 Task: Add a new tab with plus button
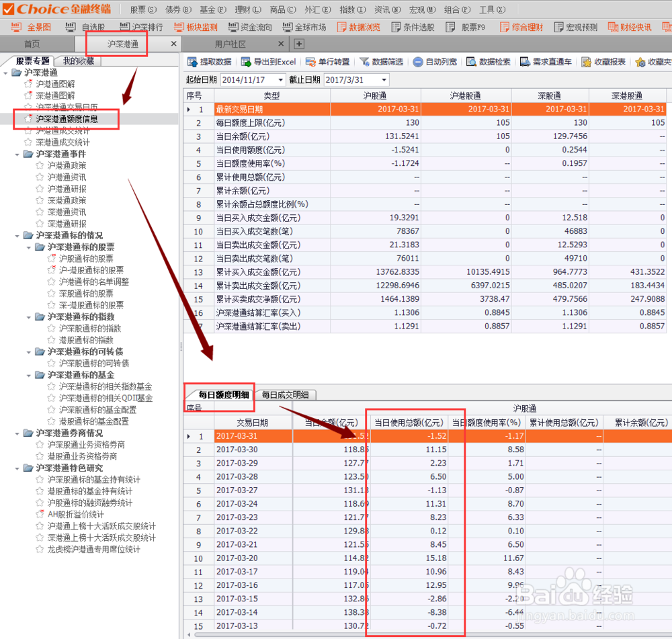pyautogui.click(x=299, y=44)
